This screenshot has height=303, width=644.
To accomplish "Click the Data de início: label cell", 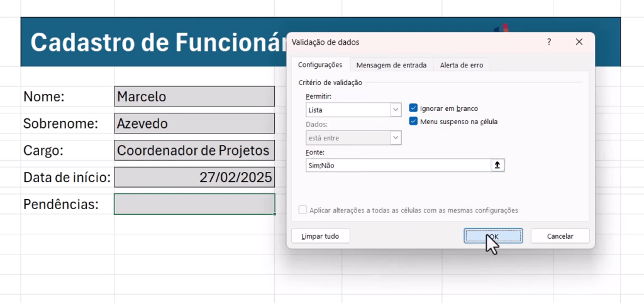I will pyautogui.click(x=67, y=177).
